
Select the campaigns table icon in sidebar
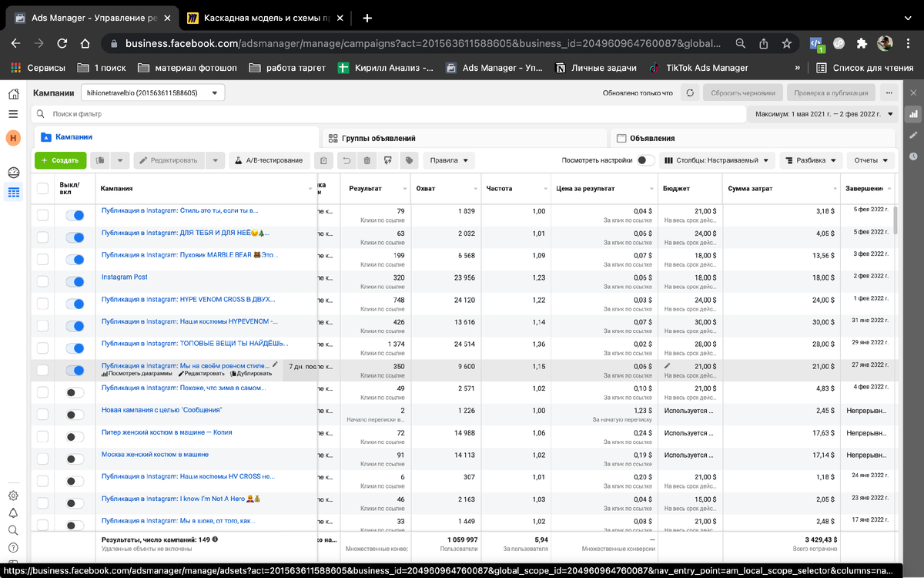coord(13,193)
